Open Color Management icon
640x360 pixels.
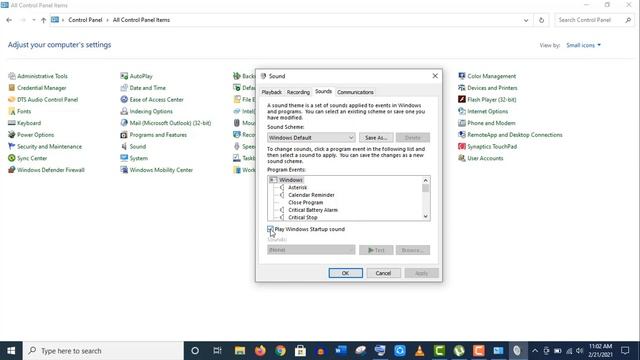click(462, 76)
